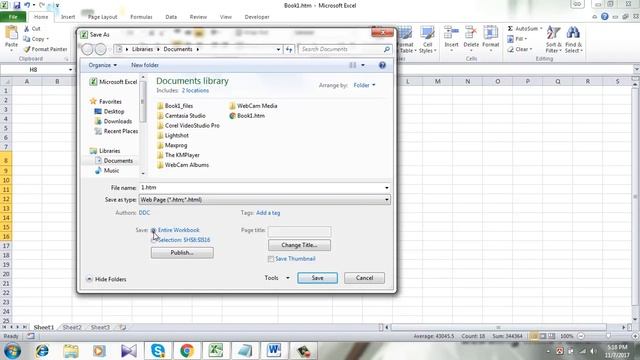This screenshot has width=640, height=360.
Task: Open Find & Select binoculars icon
Action: click(573, 33)
